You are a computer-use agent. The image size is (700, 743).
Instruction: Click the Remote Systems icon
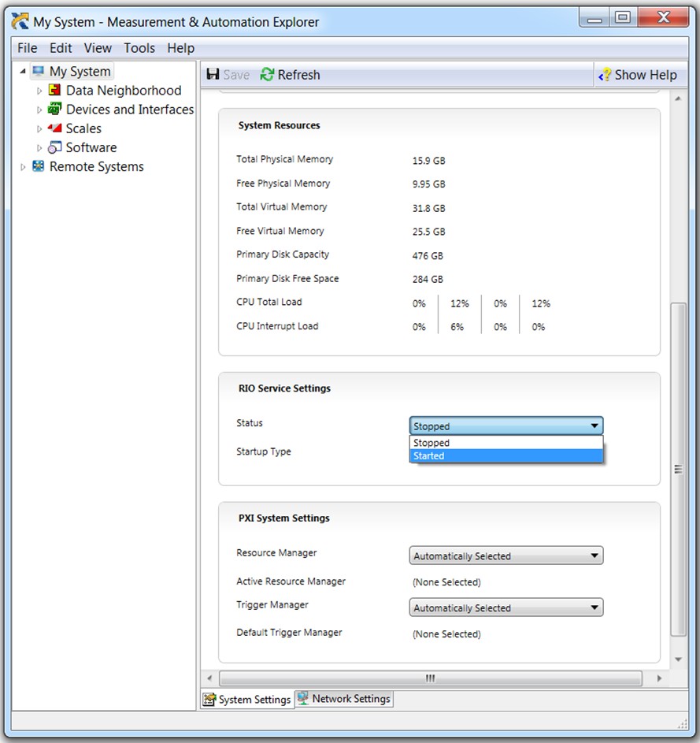[39, 166]
